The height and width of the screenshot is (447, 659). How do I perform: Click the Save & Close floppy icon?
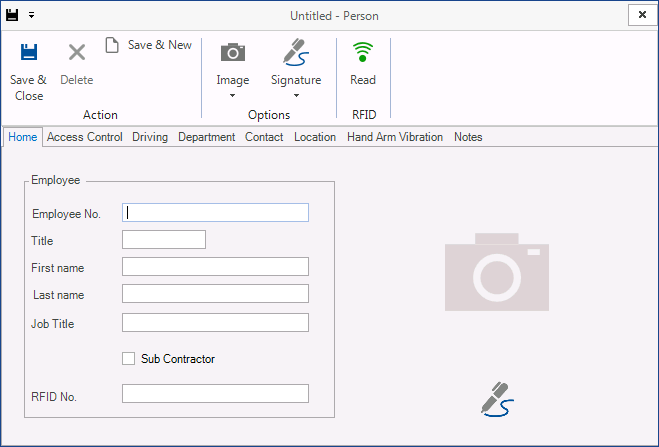[29, 52]
